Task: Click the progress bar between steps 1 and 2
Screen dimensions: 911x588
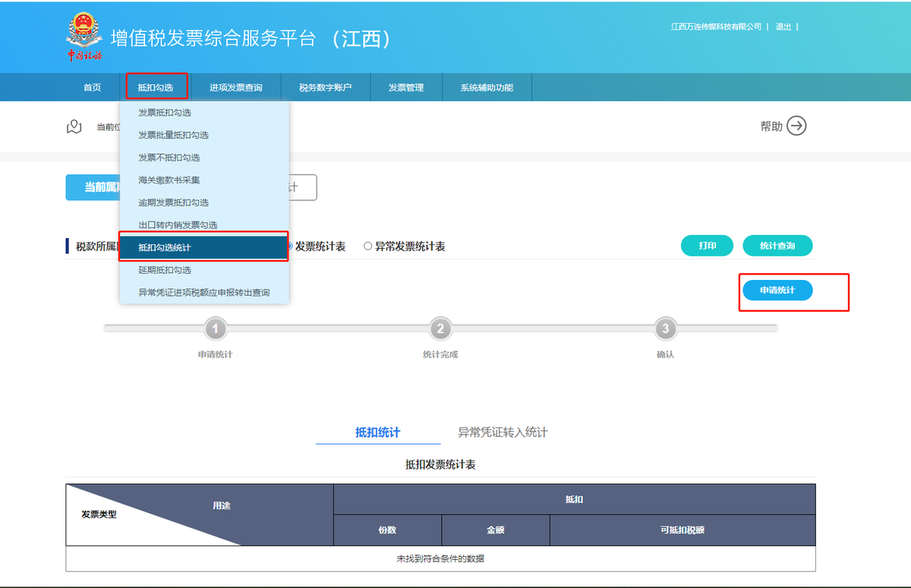Action: (326, 329)
